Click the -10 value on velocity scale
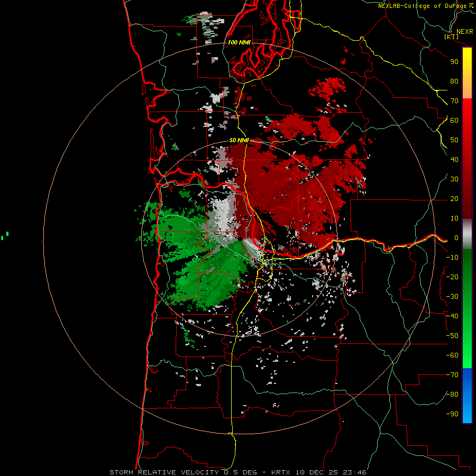Viewport: 476px width, 476px height. tap(452, 258)
